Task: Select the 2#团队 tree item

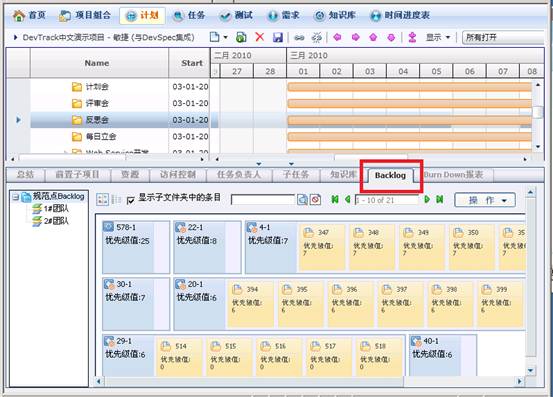Action: 51,221
